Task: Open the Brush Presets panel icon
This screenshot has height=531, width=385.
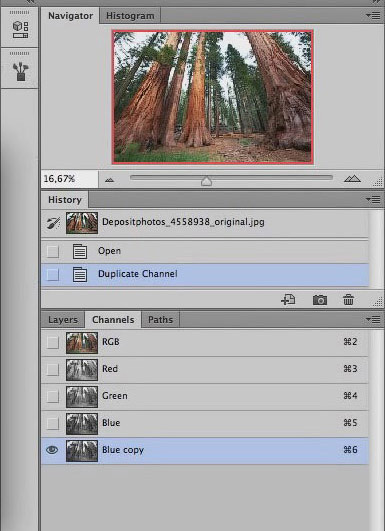Action: [20, 71]
